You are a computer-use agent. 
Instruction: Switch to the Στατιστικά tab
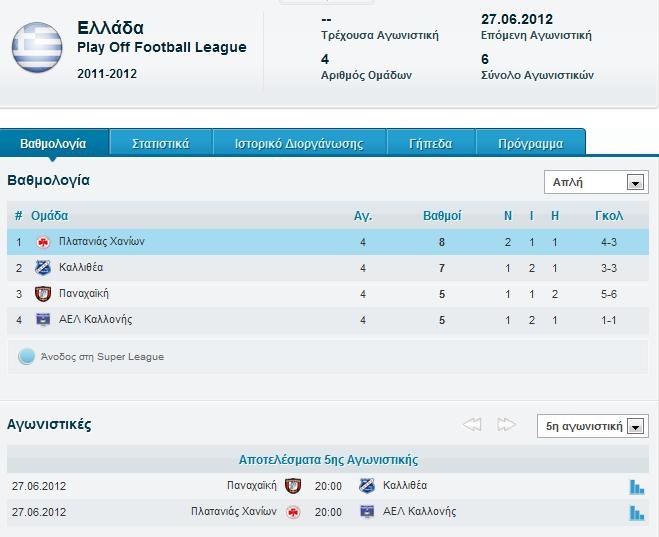click(x=161, y=143)
